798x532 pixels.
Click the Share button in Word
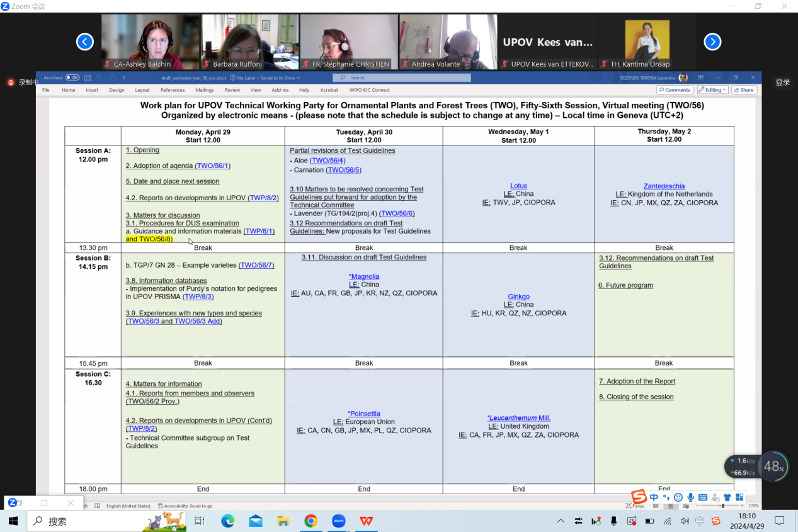[744, 90]
